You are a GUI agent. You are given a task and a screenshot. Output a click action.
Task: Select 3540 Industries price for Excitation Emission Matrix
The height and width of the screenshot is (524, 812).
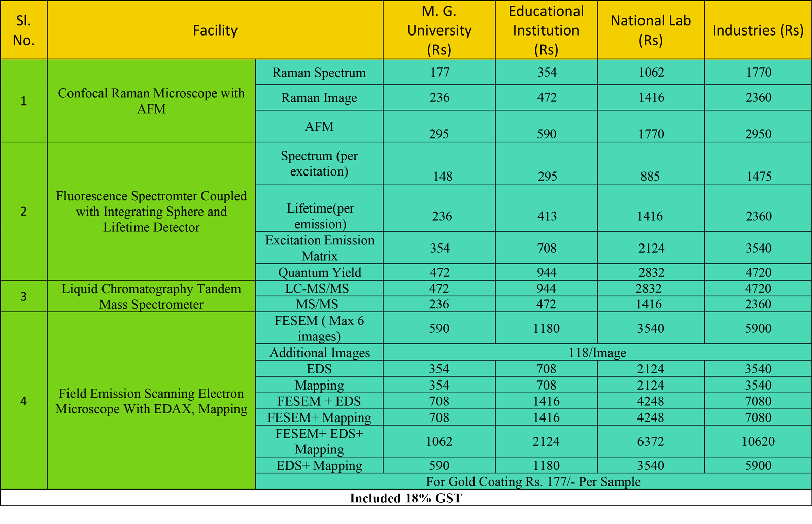(758, 248)
